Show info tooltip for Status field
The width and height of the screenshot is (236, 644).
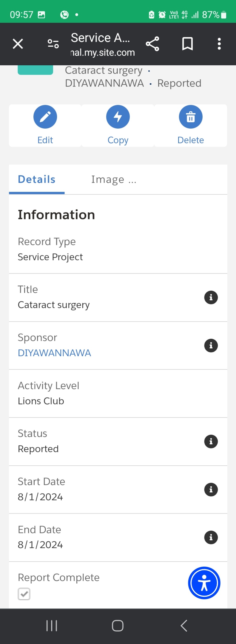point(211,442)
